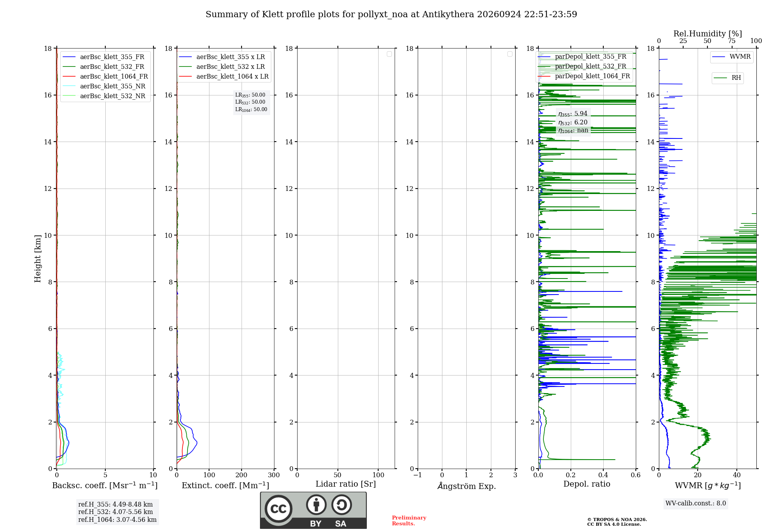
Task: Click the LR532: 50.00 annotation
Action: tap(250, 102)
